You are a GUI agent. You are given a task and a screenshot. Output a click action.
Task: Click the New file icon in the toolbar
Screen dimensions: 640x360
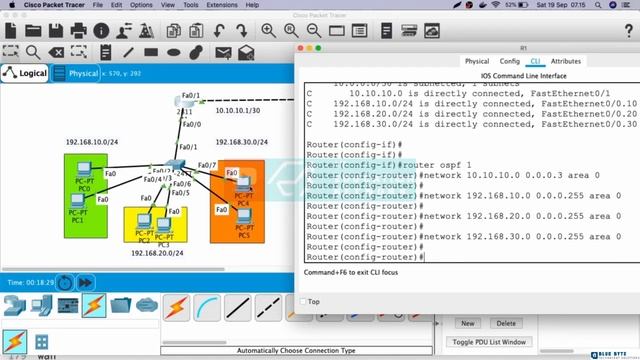[11, 31]
